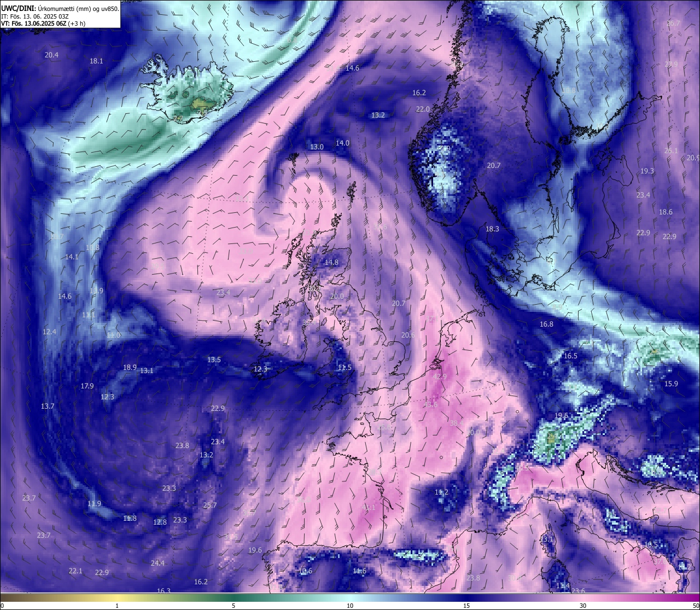Screen dimensions: 700x610
Task: Click the 12.8 value label
Action: click(x=160, y=522)
